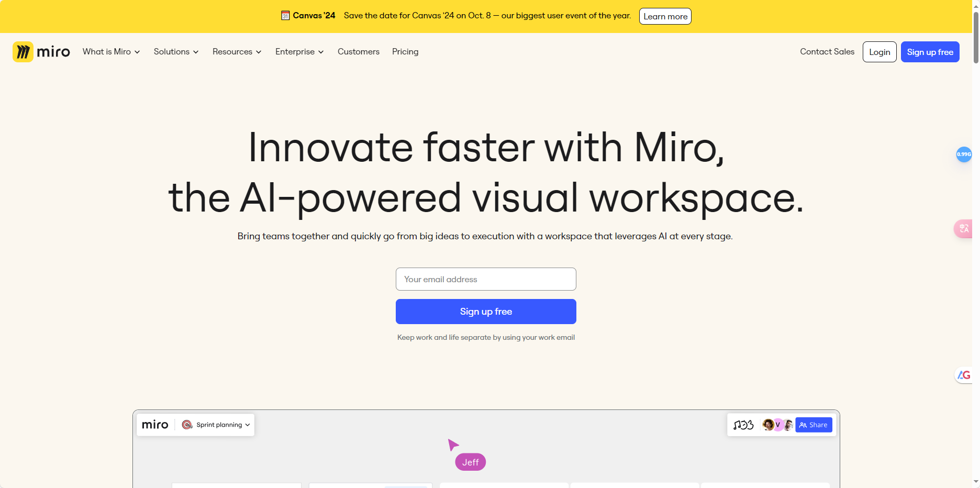980x488 pixels.
Task: Click the Login button
Action: coord(879,51)
